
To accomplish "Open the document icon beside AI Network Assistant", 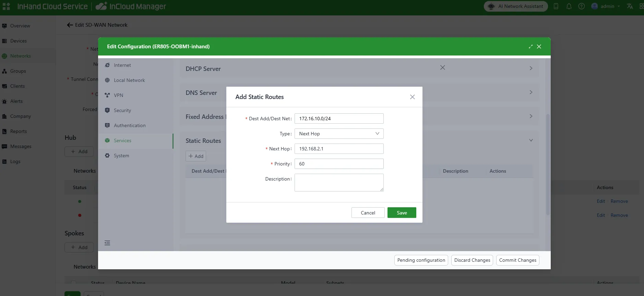I will coord(556,6).
